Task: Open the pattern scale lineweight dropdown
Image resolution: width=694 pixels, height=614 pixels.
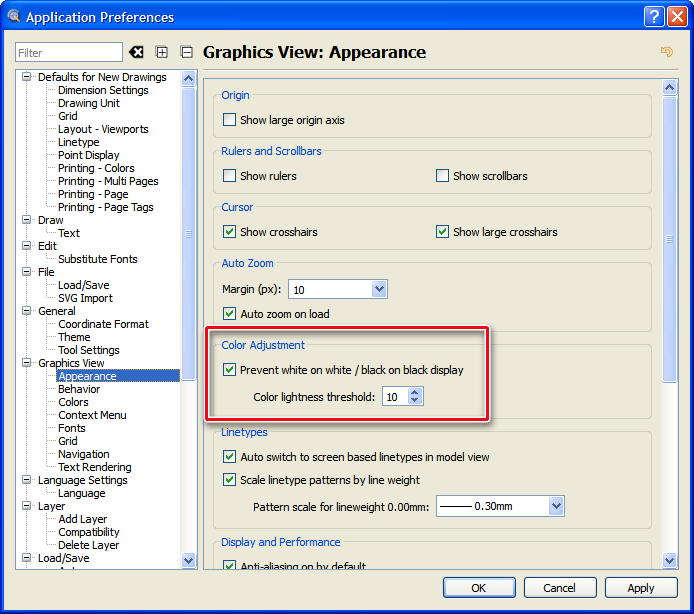Action: (x=556, y=507)
